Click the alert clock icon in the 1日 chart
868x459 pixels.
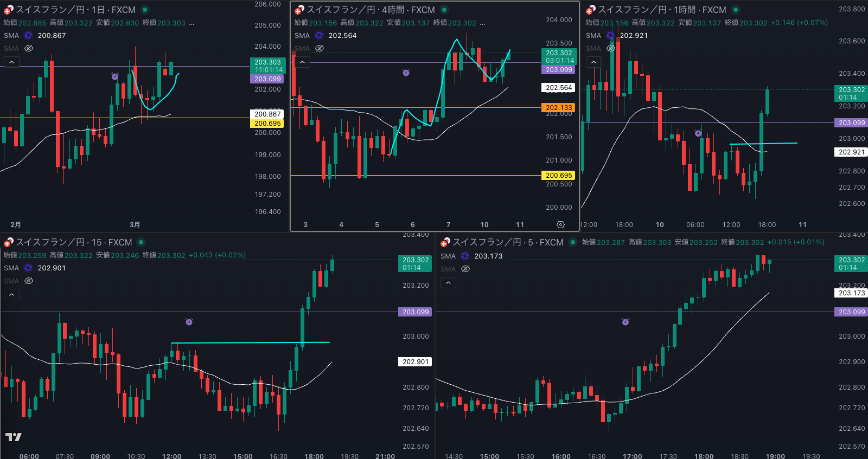(115, 76)
